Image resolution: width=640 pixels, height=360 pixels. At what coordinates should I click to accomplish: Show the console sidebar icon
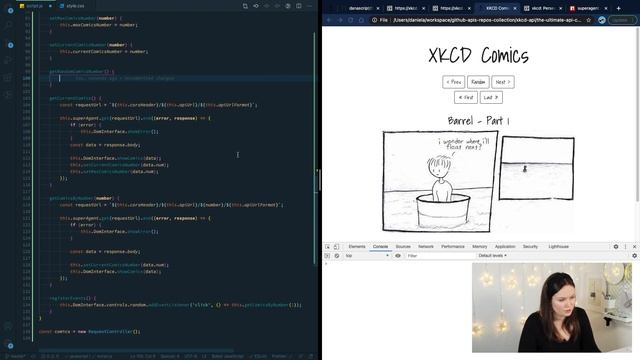(x=327, y=256)
